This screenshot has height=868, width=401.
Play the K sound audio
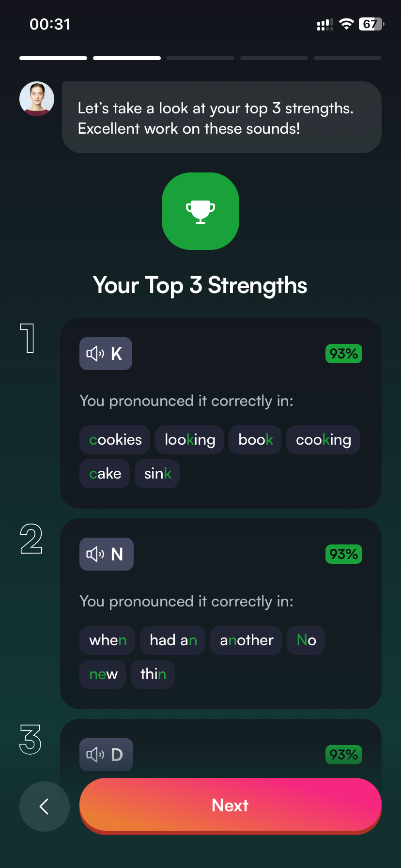tap(106, 354)
